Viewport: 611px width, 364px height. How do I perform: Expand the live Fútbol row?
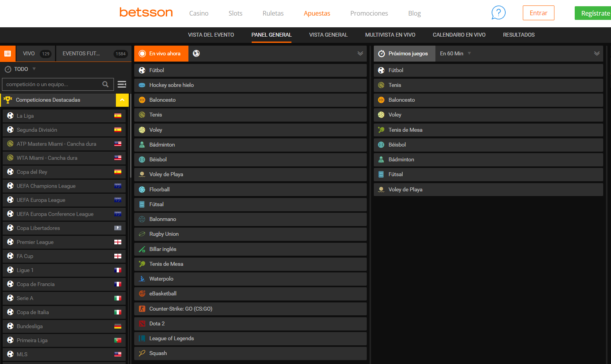[250, 70]
